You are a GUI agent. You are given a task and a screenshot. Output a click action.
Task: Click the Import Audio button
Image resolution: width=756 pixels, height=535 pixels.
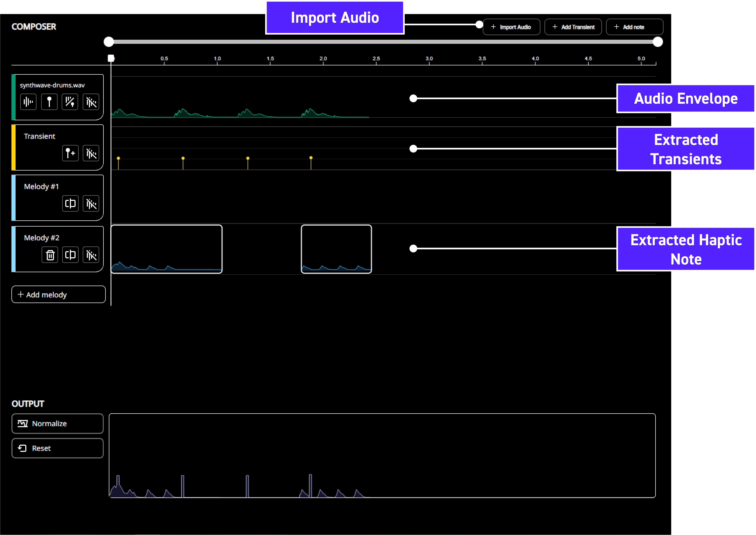(511, 27)
